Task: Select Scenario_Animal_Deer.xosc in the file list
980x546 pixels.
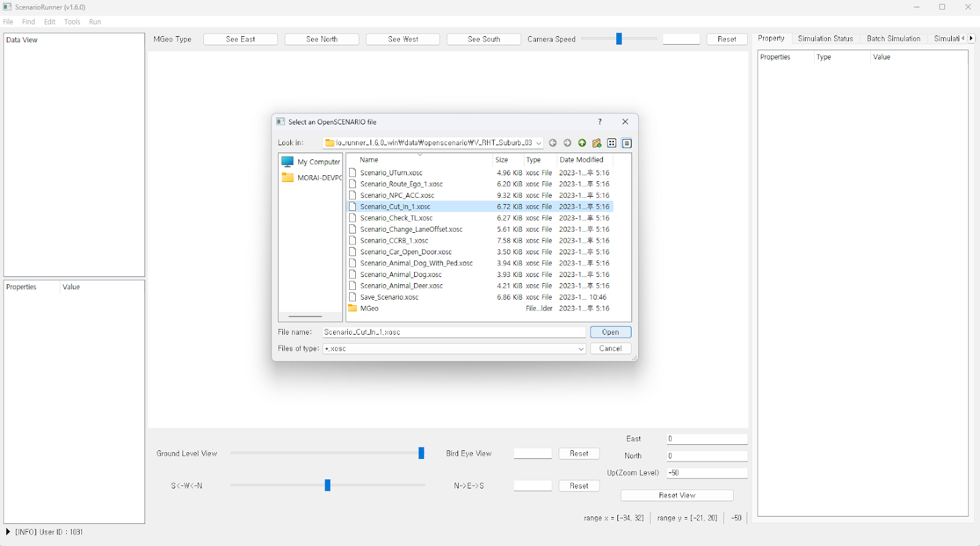Action: (x=401, y=286)
